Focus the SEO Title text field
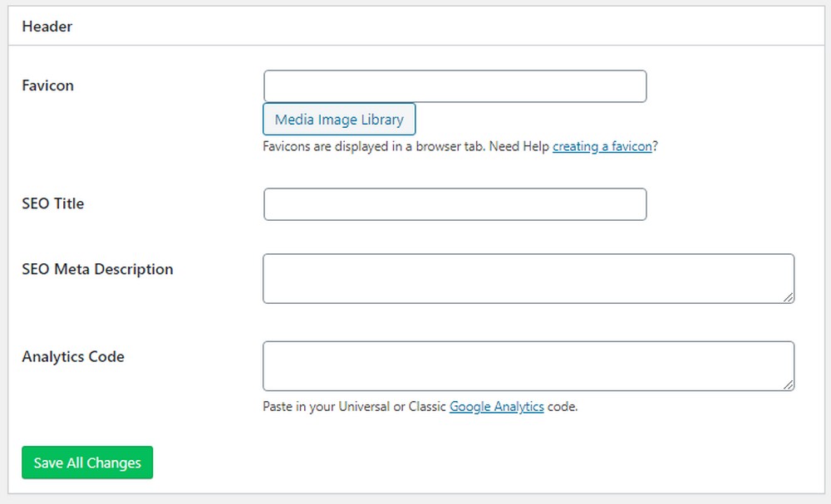This screenshot has width=831, height=504. pyautogui.click(x=455, y=204)
